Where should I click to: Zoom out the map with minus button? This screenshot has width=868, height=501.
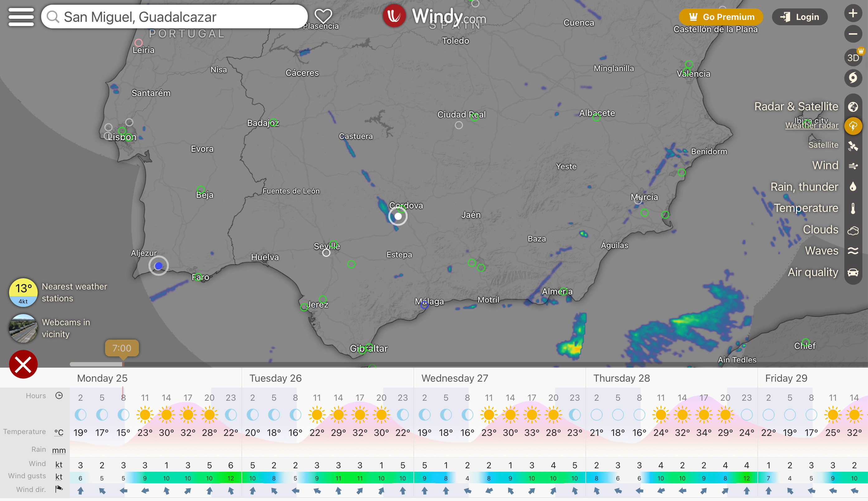[852, 34]
